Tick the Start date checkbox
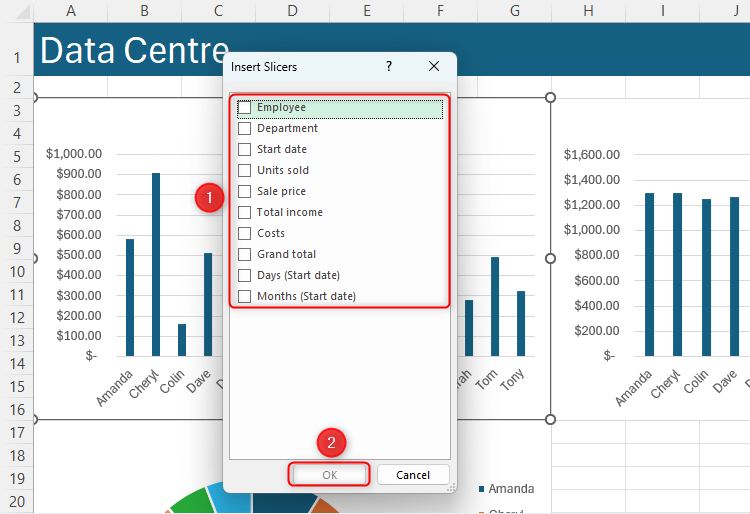The height and width of the screenshot is (514, 750). coord(245,149)
